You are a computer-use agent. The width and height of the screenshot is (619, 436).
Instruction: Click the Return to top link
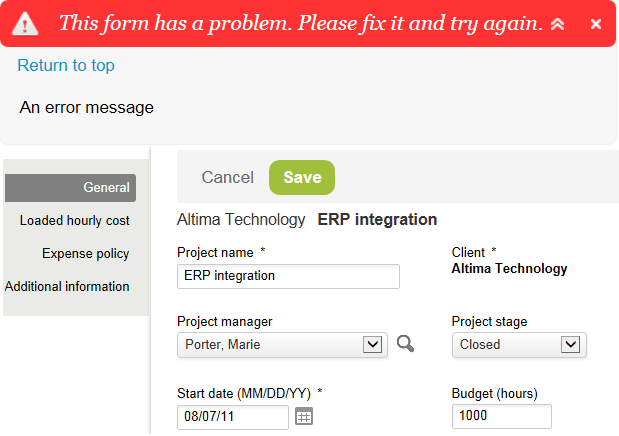66,66
